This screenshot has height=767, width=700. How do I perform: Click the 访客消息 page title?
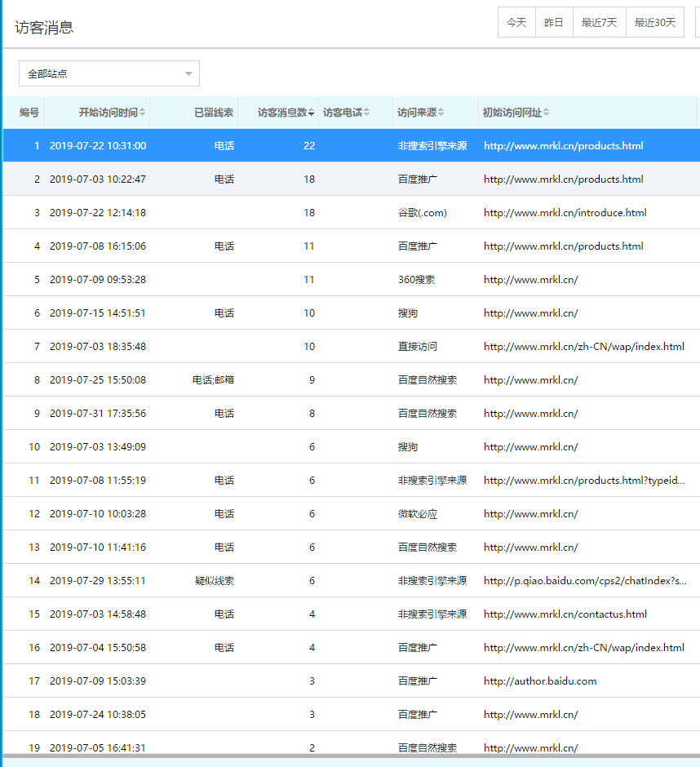click(x=44, y=28)
